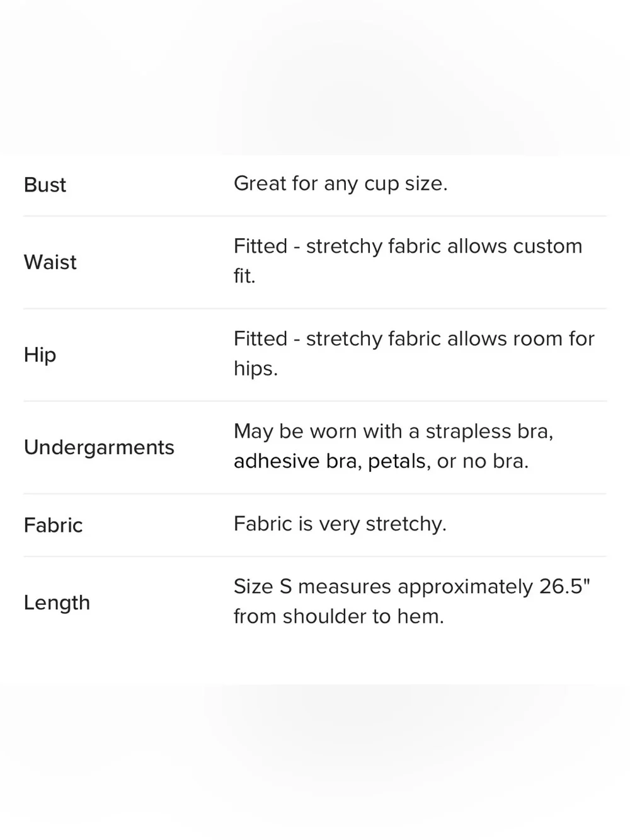Select the 'adhesive bra, petals, or no bra' line
This screenshot has height=840, width=630.
point(381,461)
